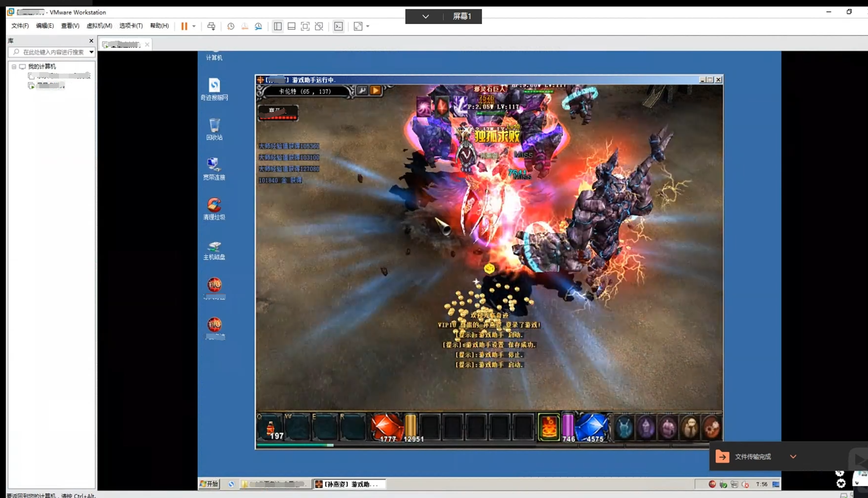Image resolution: width=868 pixels, height=498 pixels.
Task: Click the 屏幕1 screen label
Action: coord(462,16)
